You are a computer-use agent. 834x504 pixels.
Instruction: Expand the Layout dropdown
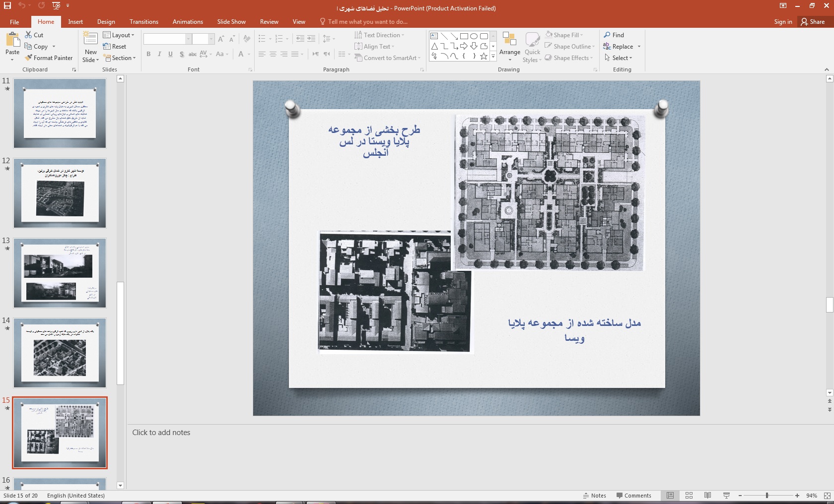pos(119,35)
